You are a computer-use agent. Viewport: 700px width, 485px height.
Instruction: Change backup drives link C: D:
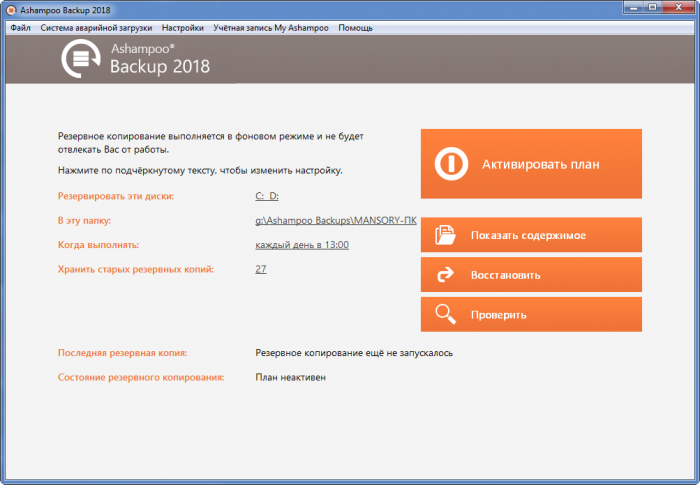pyautogui.click(x=267, y=196)
